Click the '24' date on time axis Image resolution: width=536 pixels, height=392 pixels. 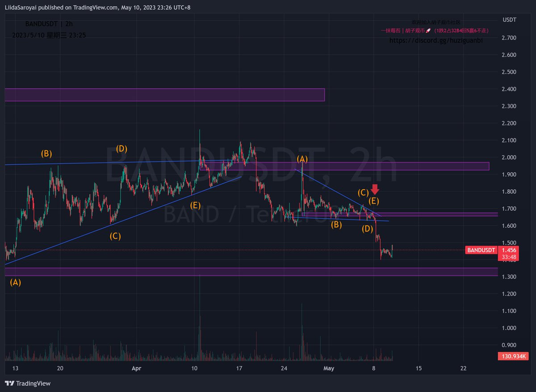pyautogui.click(x=284, y=368)
